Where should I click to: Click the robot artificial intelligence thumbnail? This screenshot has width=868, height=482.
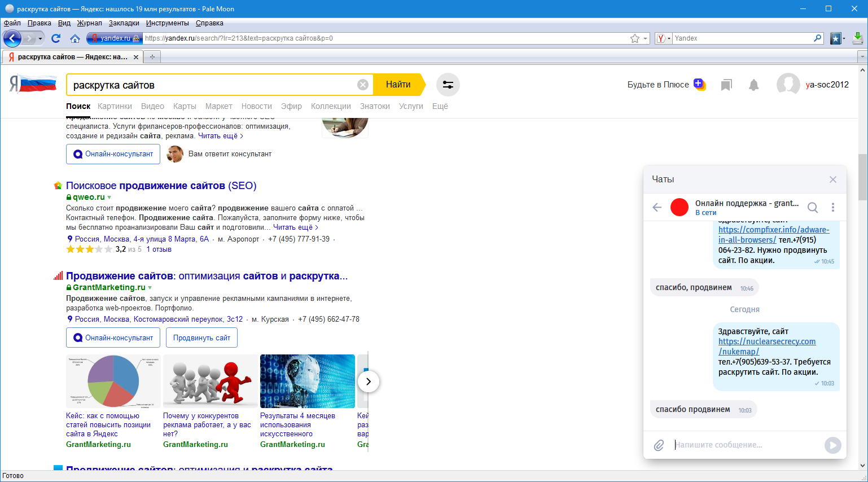308,382
